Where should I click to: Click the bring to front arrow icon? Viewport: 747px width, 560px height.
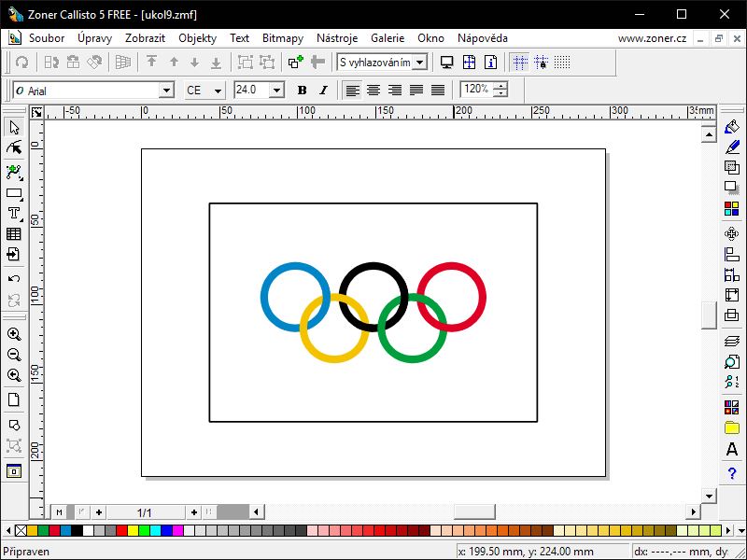tap(151, 62)
